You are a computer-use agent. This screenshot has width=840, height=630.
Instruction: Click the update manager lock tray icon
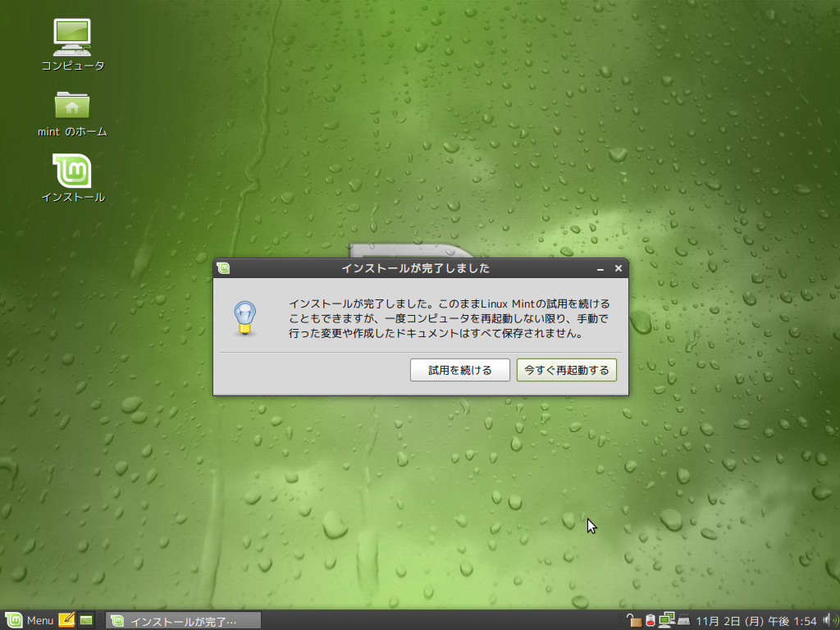click(x=634, y=620)
